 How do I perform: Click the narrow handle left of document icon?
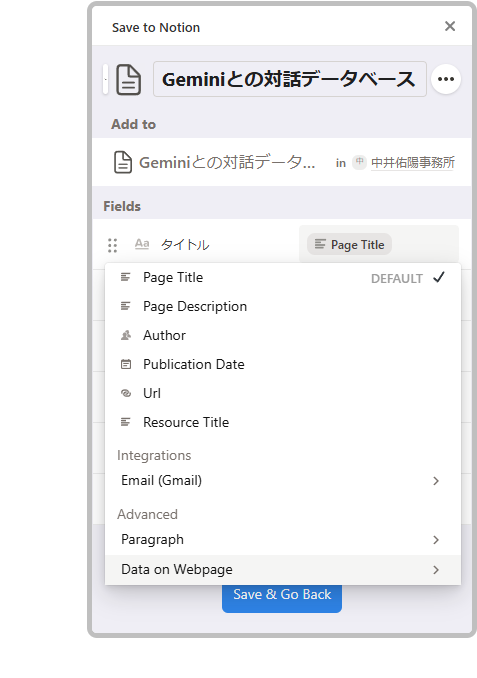point(105,80)
